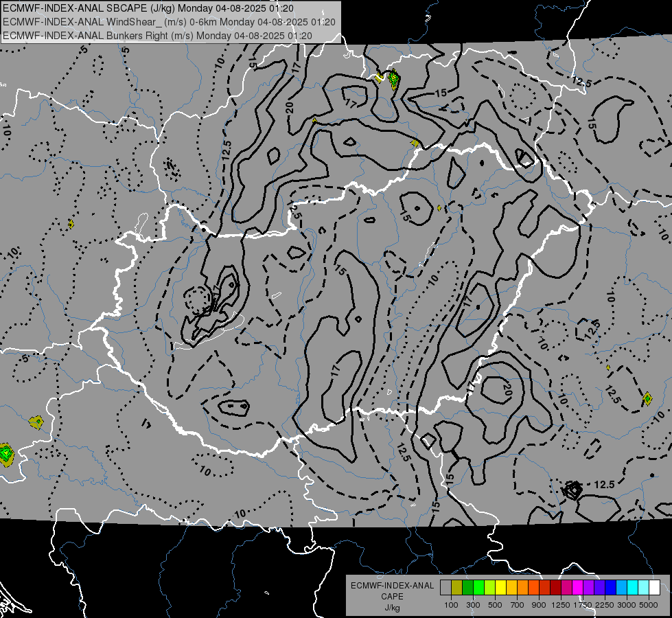
Task: Click the 500 value in CAPE legend
Action: [495, 605]
